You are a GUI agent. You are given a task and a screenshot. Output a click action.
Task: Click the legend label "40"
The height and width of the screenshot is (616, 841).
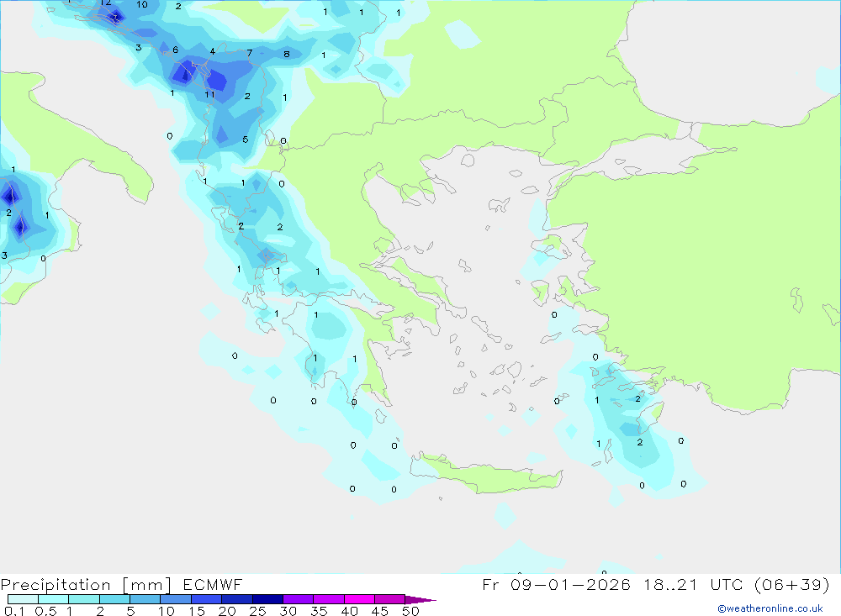click(x=349, y=611)
